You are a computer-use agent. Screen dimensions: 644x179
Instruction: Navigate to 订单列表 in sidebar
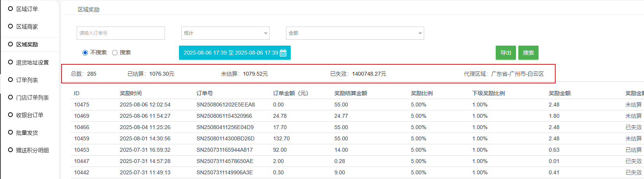click(27, 80)
